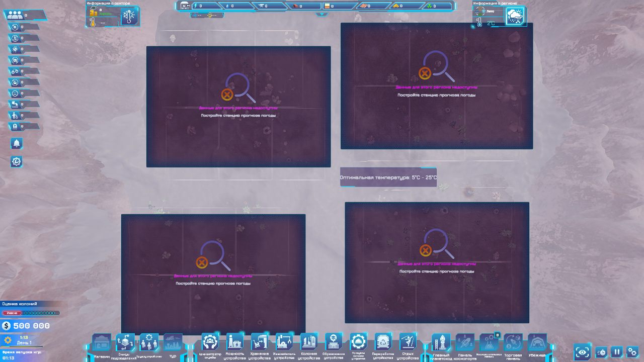Pause the game with pause button
The image size is (644, 362).
pyautogui.click(x=617, y=352)
